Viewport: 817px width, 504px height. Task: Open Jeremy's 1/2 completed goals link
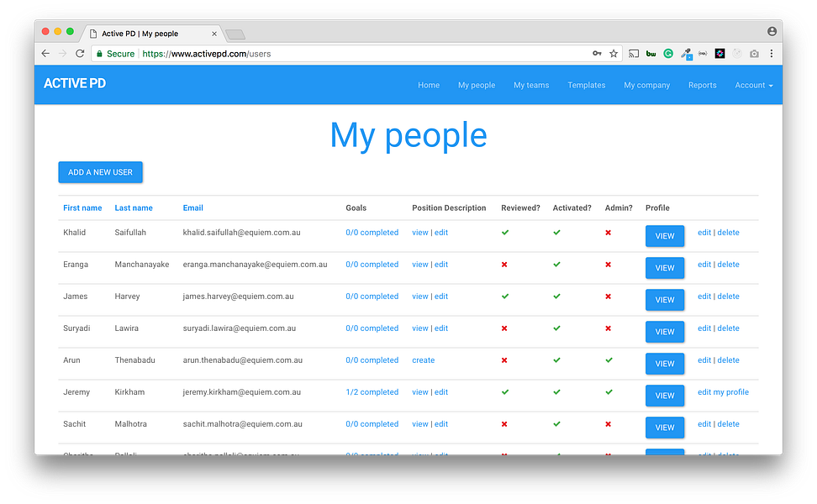tap(372, 392)
